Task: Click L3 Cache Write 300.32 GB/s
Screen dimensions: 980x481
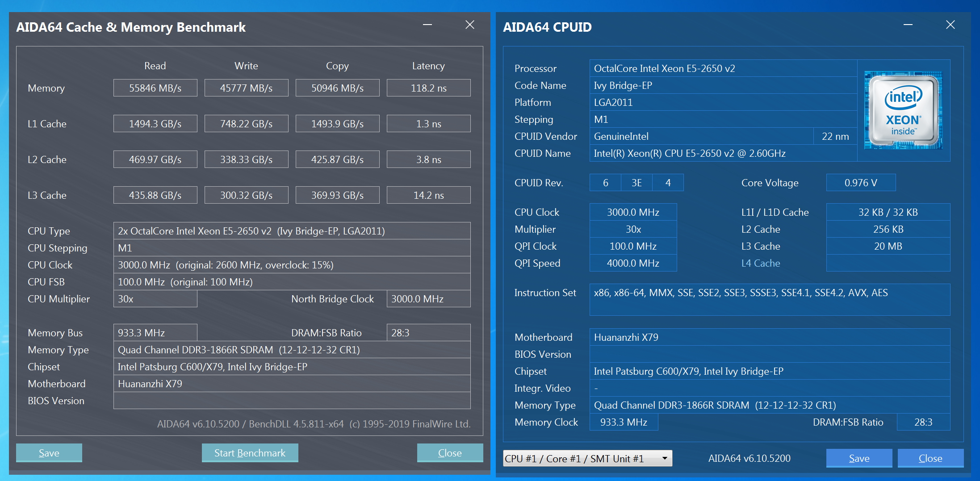Action: (x=247, y=195)
